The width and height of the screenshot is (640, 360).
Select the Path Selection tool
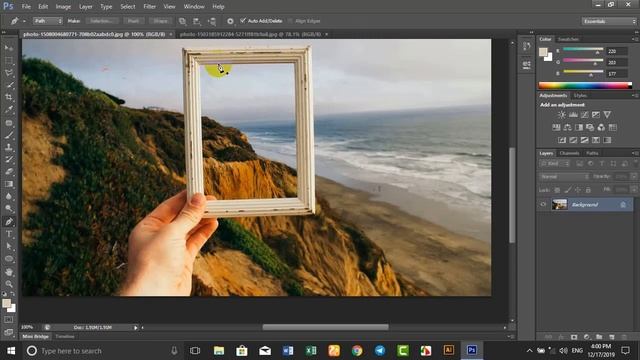(x=9, y=246)
